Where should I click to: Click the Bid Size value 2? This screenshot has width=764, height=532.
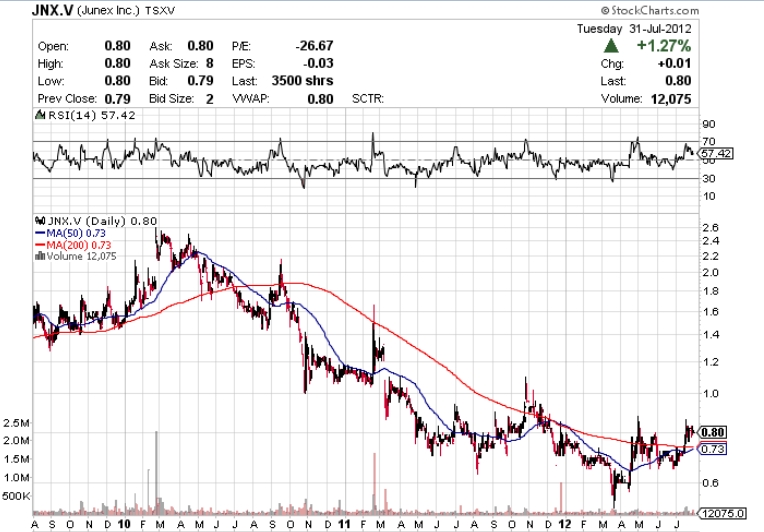(x=210, y=99)
